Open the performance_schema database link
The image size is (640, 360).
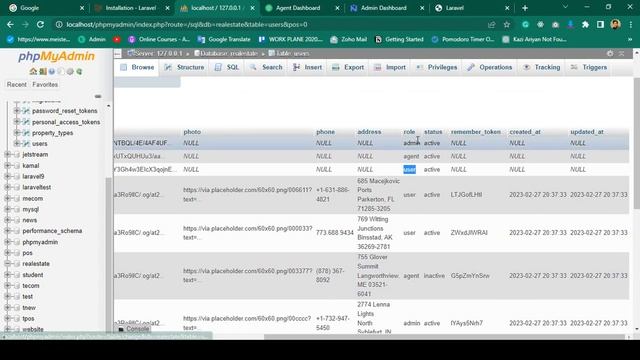[x=52, y=231]
